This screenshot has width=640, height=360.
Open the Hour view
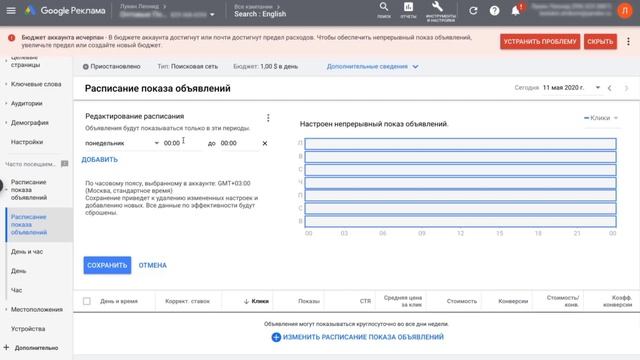(x=16, y=290)
